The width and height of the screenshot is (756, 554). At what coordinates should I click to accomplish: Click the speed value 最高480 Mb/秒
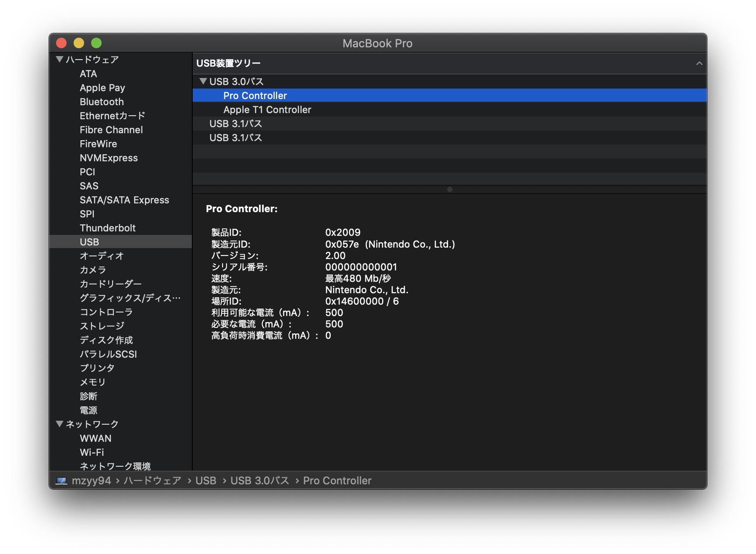point(358,278)
